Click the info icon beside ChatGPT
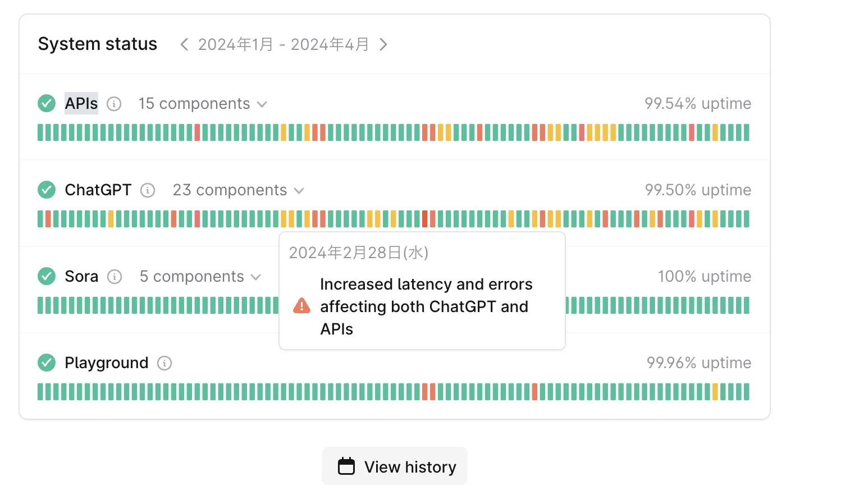The height and width of the screenshot is (504, 850). [x=148, y=190]
